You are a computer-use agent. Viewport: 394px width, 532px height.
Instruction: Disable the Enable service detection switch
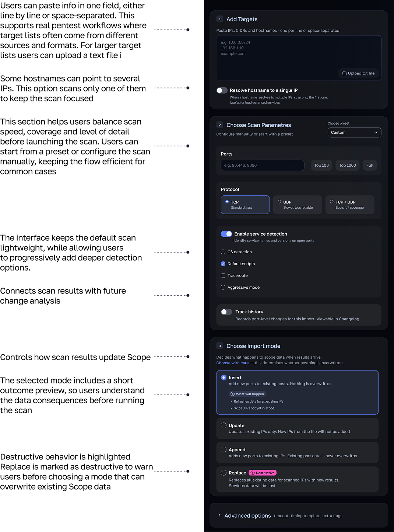tap(226, 234)
